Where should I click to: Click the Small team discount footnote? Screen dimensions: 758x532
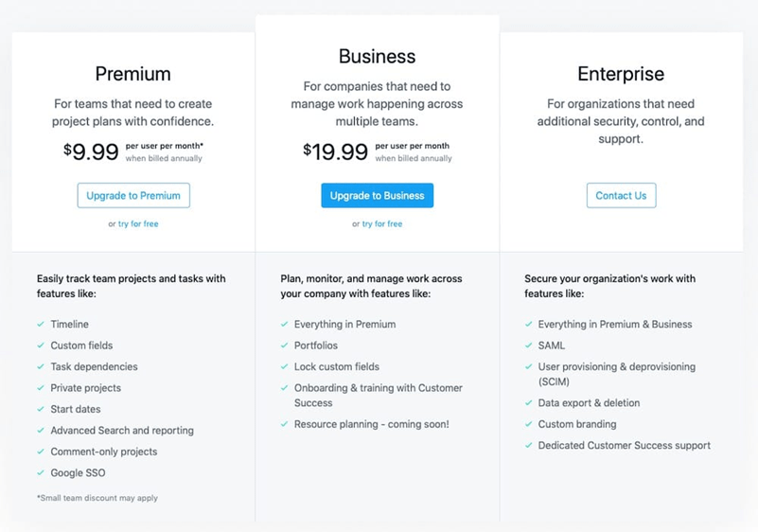pyautogui.click(x=97, y=498)
